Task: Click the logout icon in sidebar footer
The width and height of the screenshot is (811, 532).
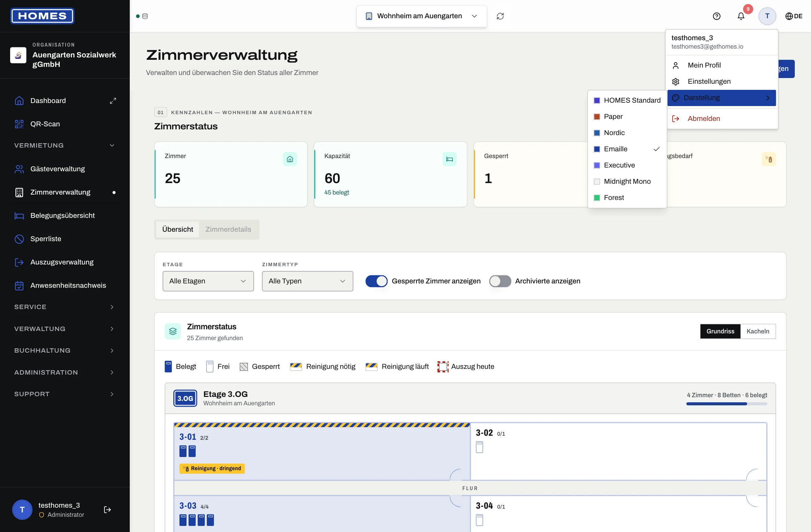Action: pyautogui.click(x=107, y=509)
